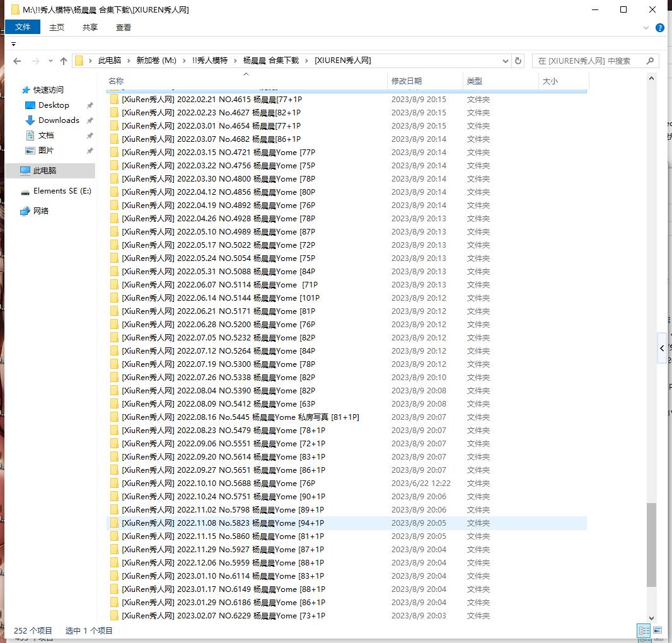
Task: Click the Back navigation arrow
Action: [x=17, y=61]
